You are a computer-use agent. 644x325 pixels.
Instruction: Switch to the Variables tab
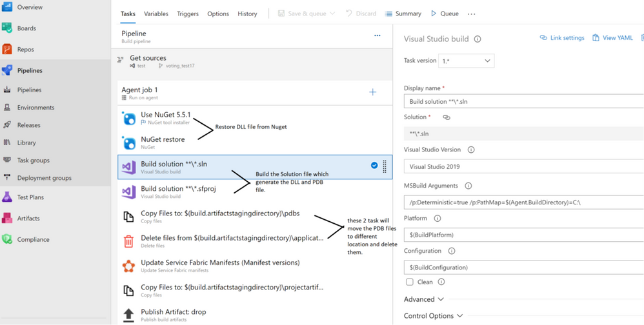156,14
